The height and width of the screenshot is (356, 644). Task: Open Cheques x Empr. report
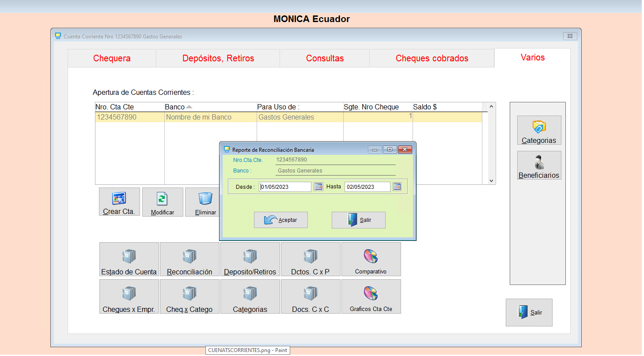click(x=129, y=296)
